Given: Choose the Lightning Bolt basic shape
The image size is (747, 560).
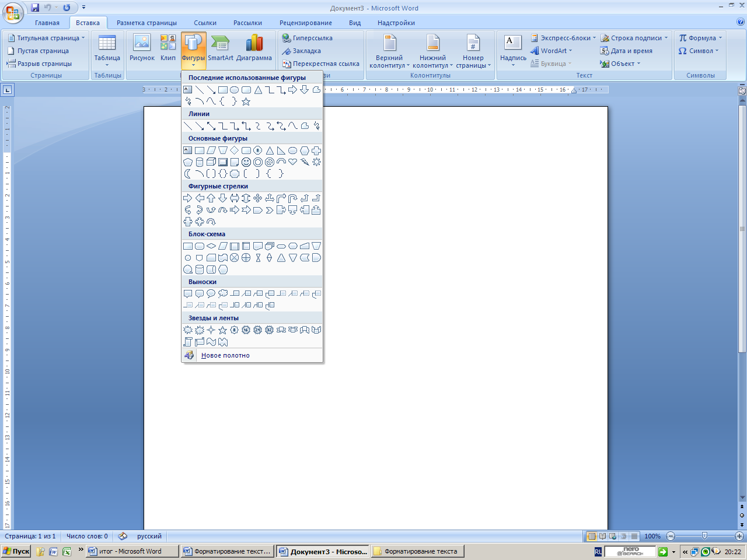Looking at the screenshot, I should [305, 162].
